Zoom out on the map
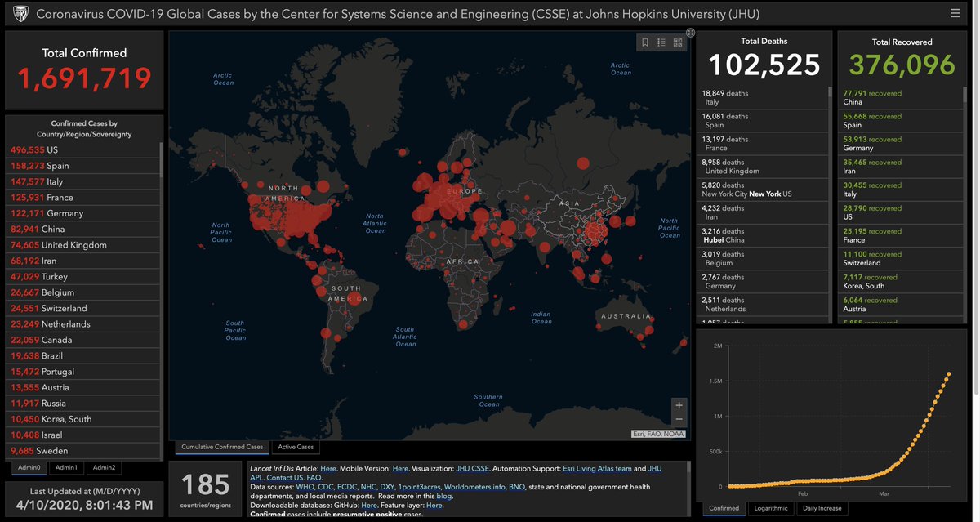 [679, 420]
